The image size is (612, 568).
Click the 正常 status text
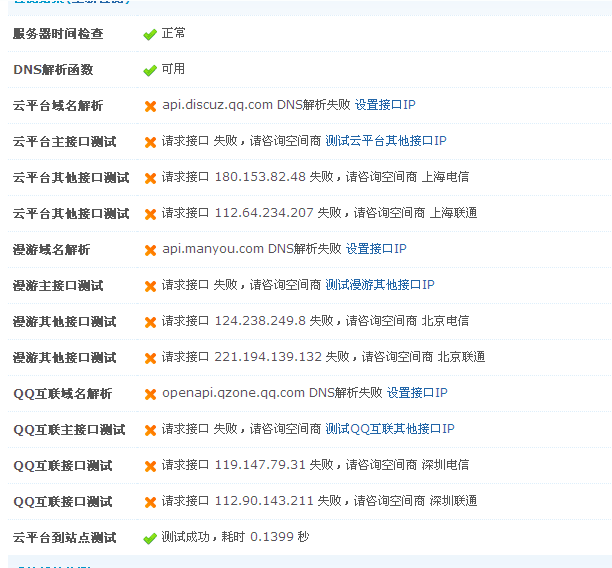(173, 33)
